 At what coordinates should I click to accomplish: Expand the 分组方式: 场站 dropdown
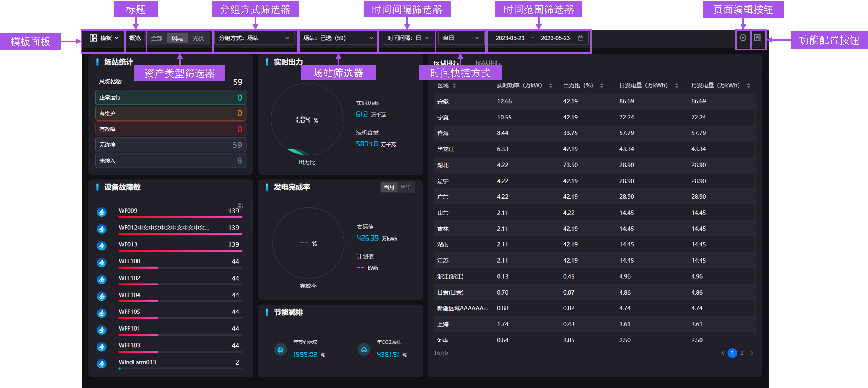pos(254,38)
